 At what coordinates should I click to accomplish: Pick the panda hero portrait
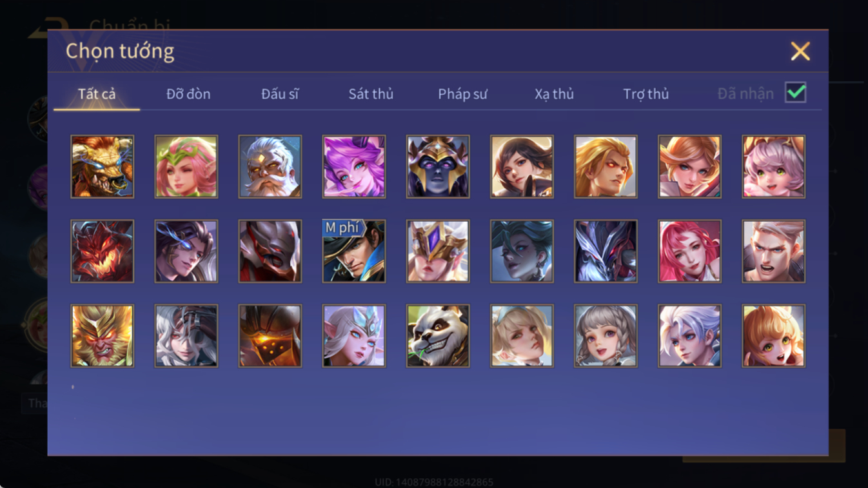pyautogui.click(x=438, y=336)
